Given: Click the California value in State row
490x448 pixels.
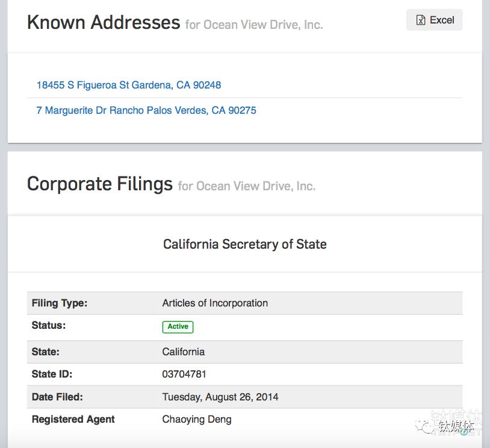Looking at the screenshot, I should [x=183, y=352].
